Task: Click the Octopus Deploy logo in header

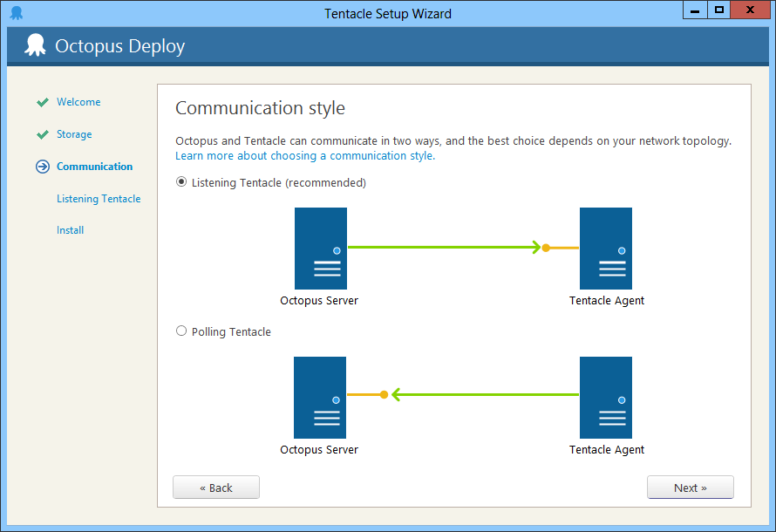Action: pyautogui.click(x=35, y=45)
